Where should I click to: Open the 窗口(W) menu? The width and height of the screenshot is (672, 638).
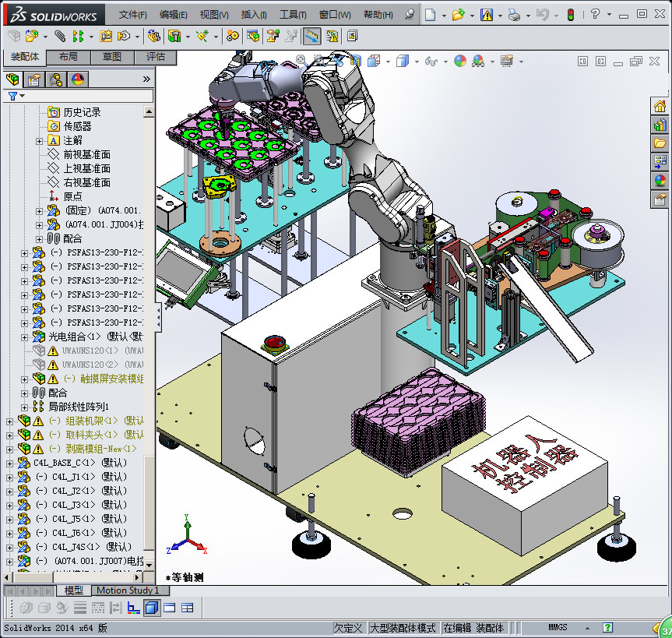335,15
